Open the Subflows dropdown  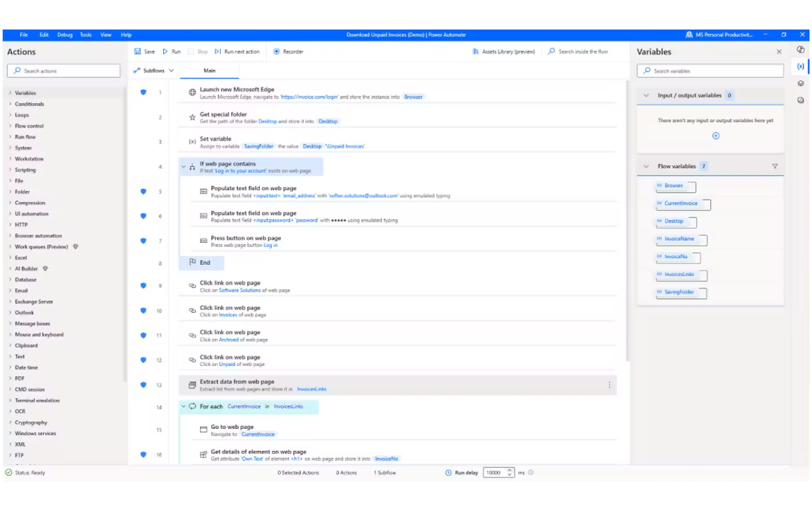coord(154,71)
